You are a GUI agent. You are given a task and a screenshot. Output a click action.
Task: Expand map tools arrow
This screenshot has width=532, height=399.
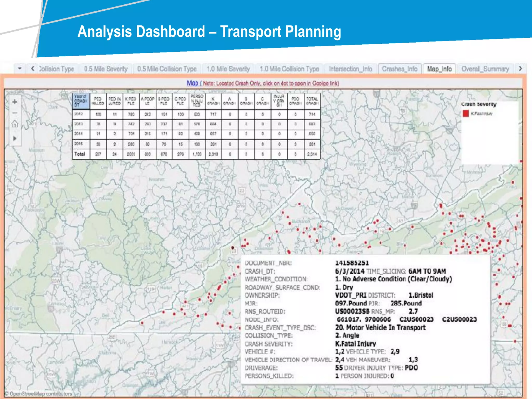point(15,138)
